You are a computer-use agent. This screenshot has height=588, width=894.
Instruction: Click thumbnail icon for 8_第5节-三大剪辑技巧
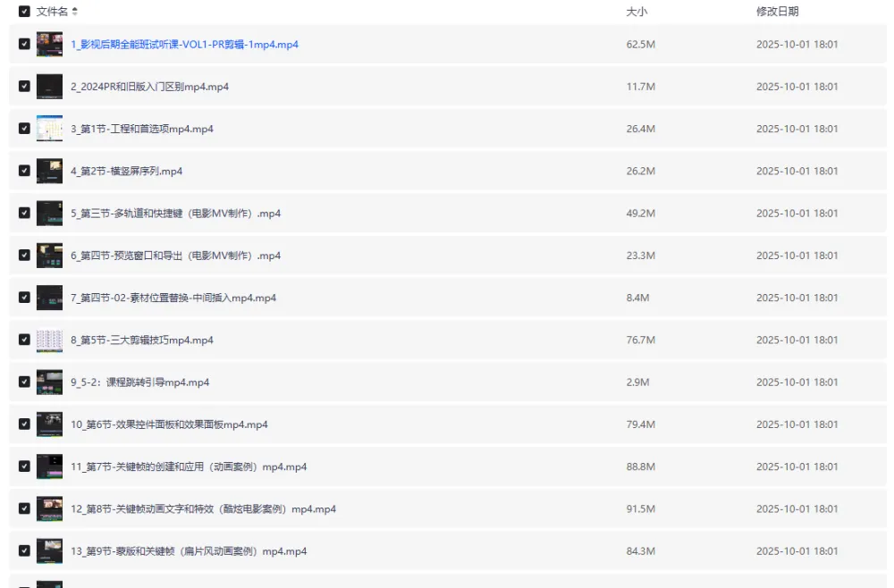pos(49,340)
